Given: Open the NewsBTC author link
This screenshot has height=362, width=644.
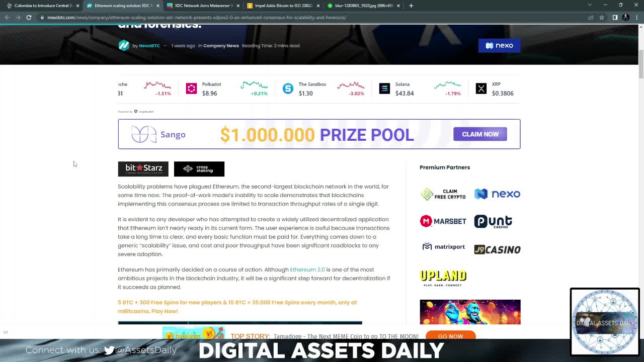Looking at the screenshot, I should tap(149, 46).
